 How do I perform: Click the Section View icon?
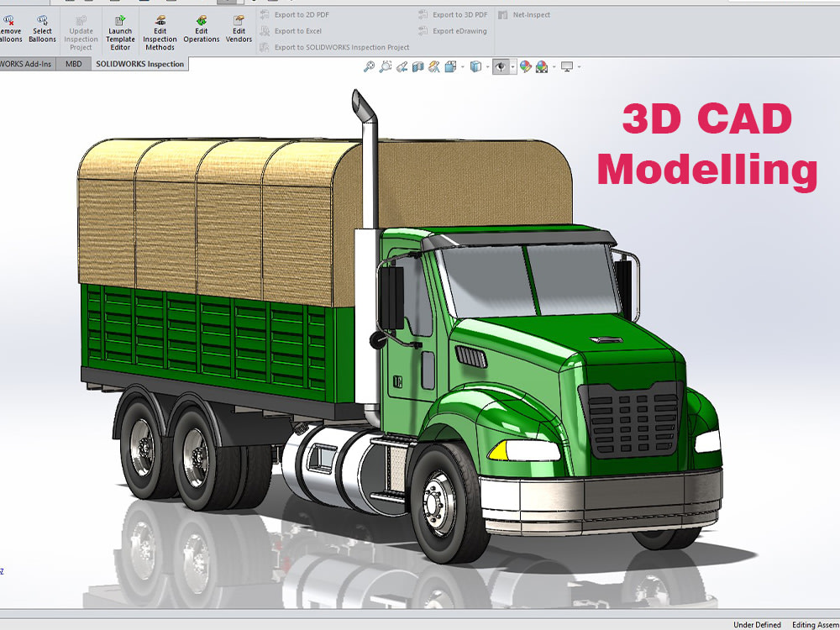pos(417,66)
